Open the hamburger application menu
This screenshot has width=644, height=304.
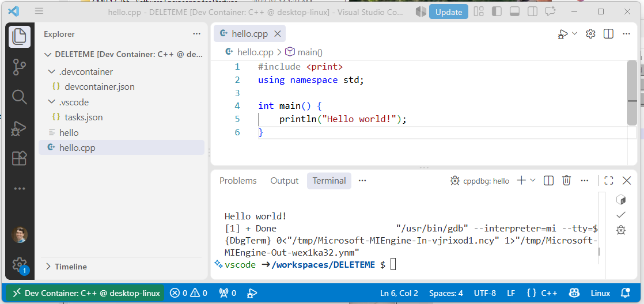point(39,12)
